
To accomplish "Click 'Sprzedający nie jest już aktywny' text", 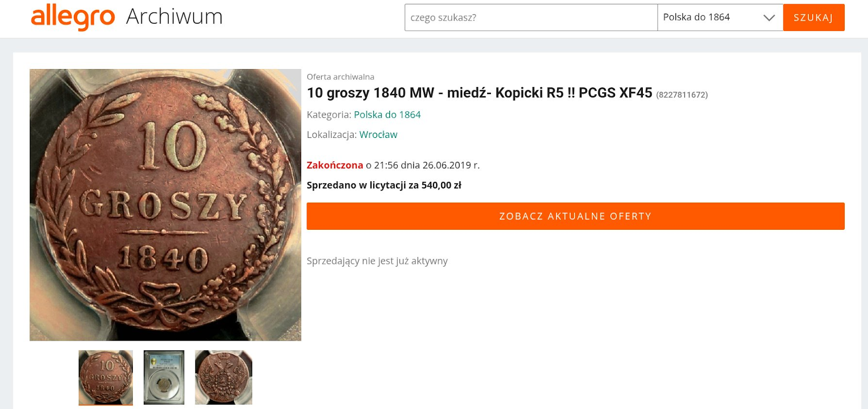I will coord(377,261).
